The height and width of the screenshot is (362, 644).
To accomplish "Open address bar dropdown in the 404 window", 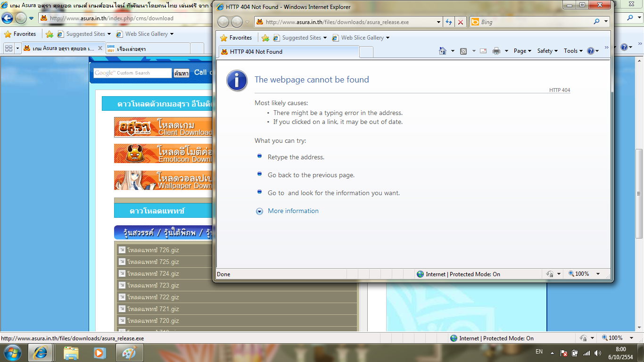I will tap(438, 22).
